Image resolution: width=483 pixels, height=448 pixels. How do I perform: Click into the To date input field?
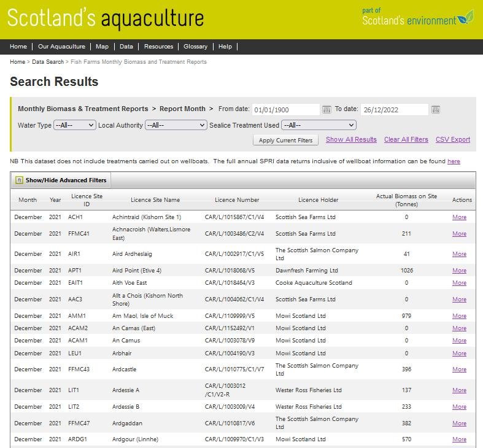pos(394,110)
